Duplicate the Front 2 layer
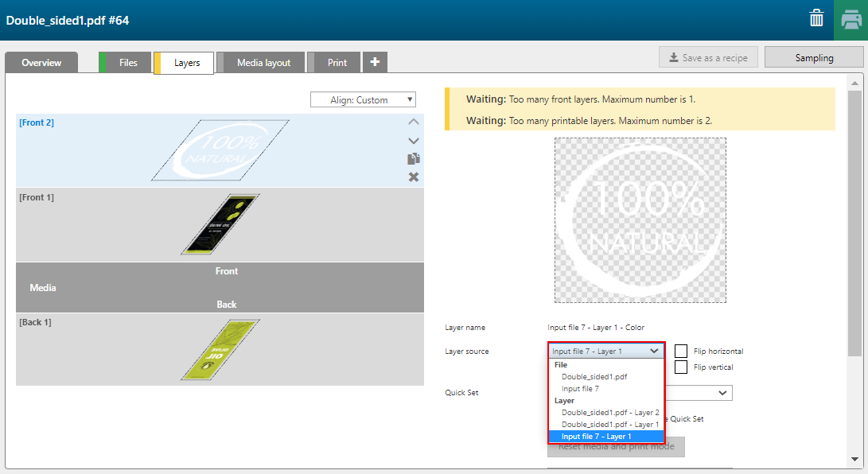This screenshot has width=868, height=474. (413, 159)
